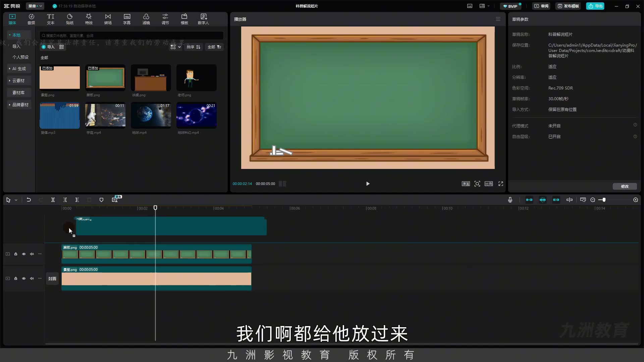This screenshot has width=644, height=362.
Task: Click the split clip tool icon
Action: [x=53, y=200]
